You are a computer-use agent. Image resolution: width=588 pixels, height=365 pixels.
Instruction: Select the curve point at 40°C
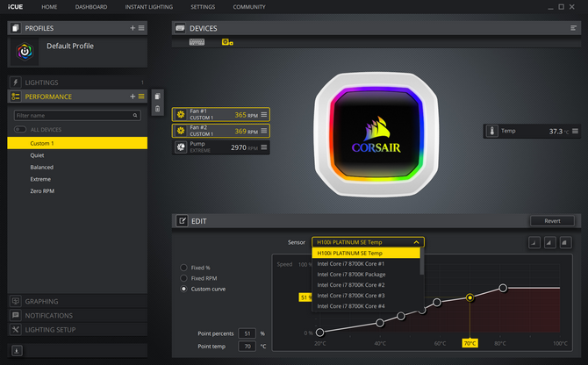380,323
